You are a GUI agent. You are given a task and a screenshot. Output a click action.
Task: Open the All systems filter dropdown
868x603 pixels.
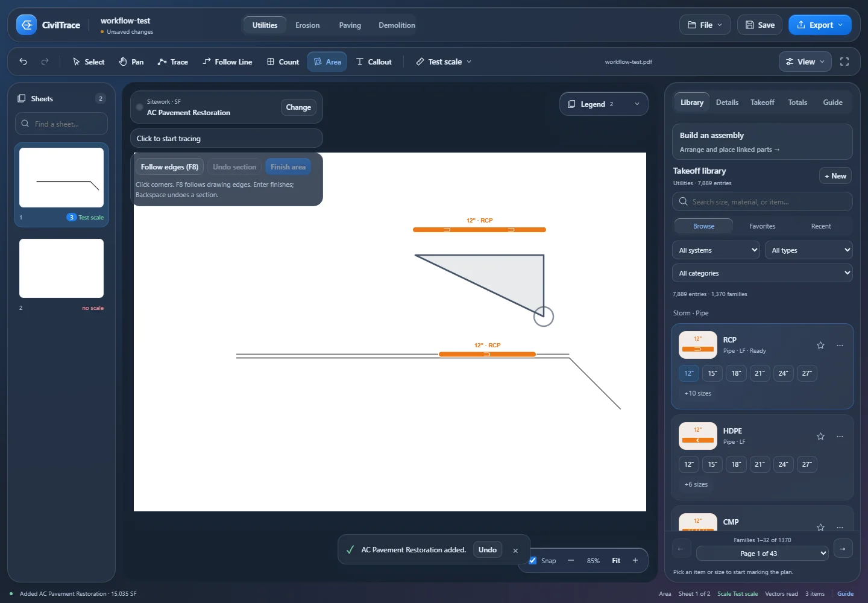click(x=715, y=250)
